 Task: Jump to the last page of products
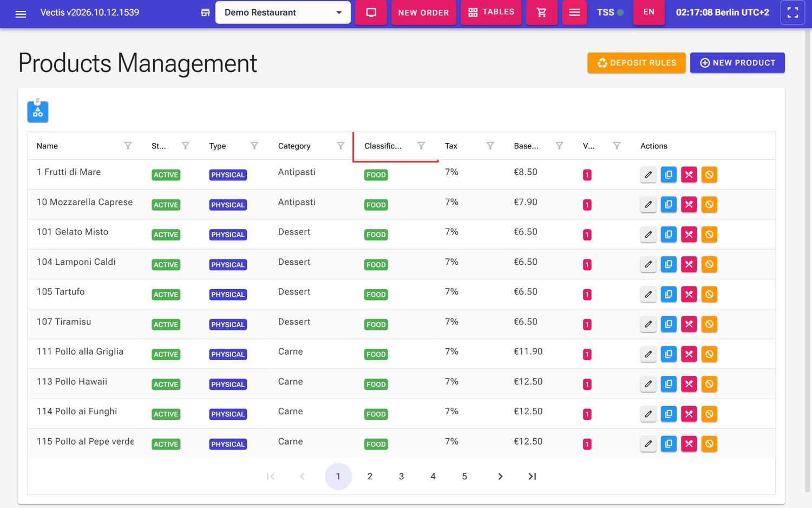(532, 477)
